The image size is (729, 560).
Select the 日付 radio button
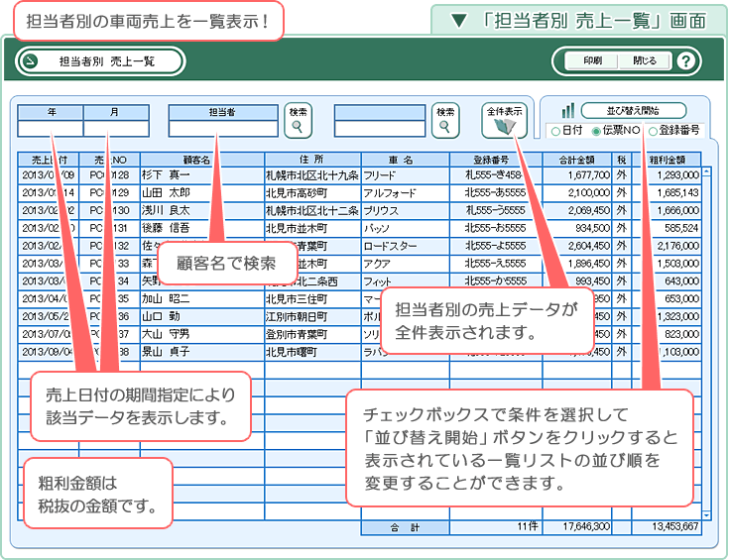click(555, 132)
